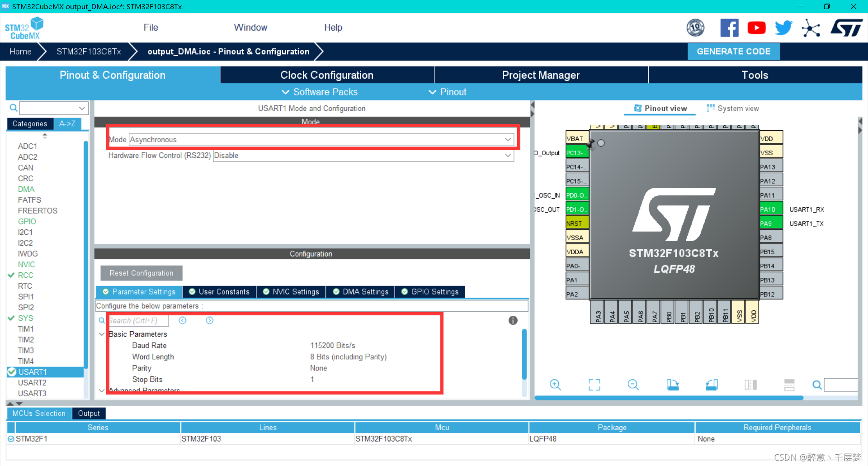Select USART2 in the peripheral list
This screenshot has width=868, height=466.
coord(32,383)
